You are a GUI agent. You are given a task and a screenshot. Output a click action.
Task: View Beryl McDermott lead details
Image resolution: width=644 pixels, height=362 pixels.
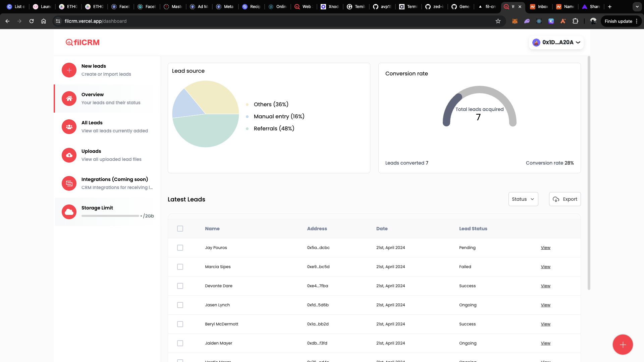coord(545,324)
